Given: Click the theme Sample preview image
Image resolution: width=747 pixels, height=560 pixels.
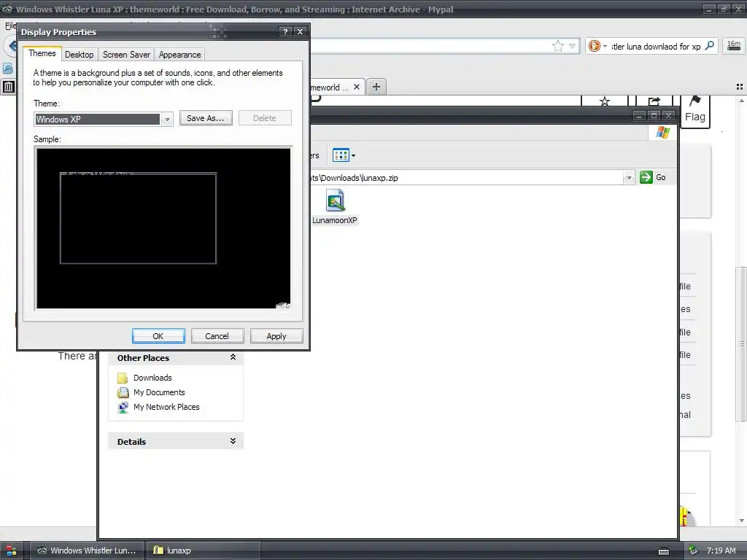Looking at the screenshot, I should [x=163, y=228].
